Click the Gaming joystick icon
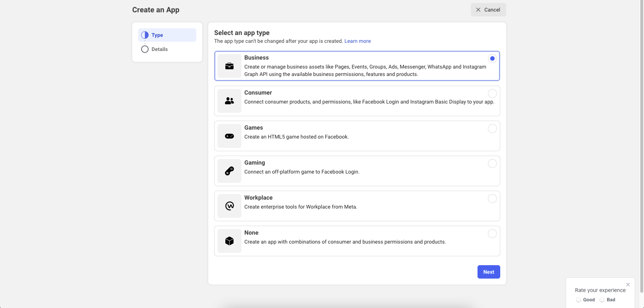This screenshot has height=308, width=644. click(229, 171)
